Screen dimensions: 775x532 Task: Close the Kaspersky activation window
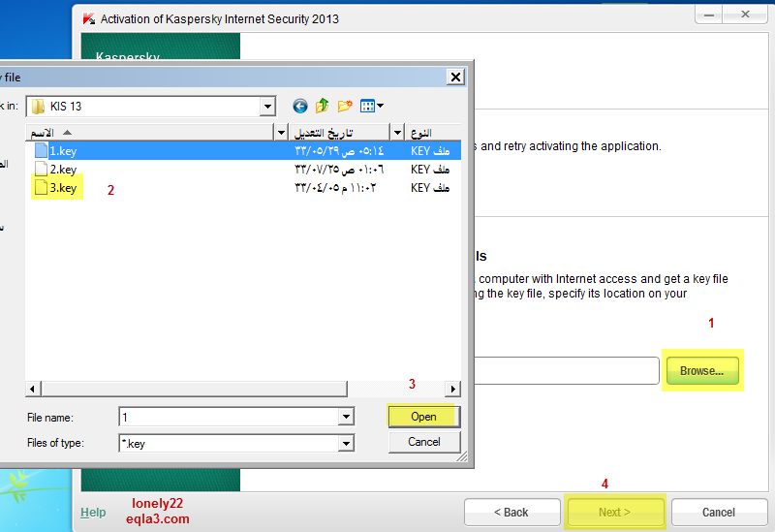coord(745,15)
